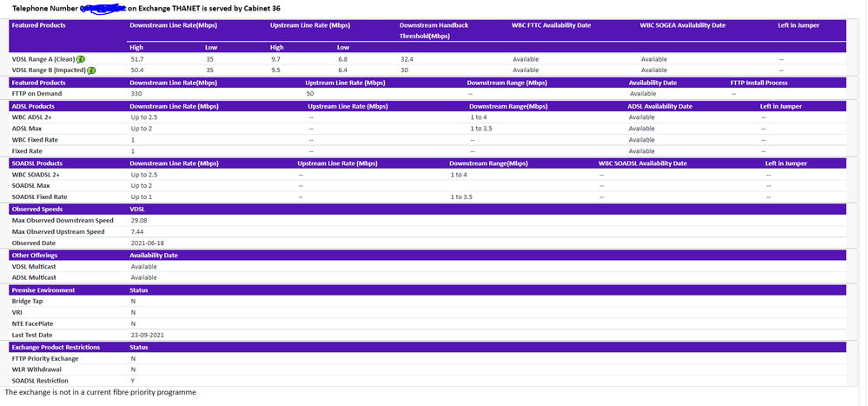Click the Observed Speeds section header
868x406 pixels.
click(x=36, y=210)
